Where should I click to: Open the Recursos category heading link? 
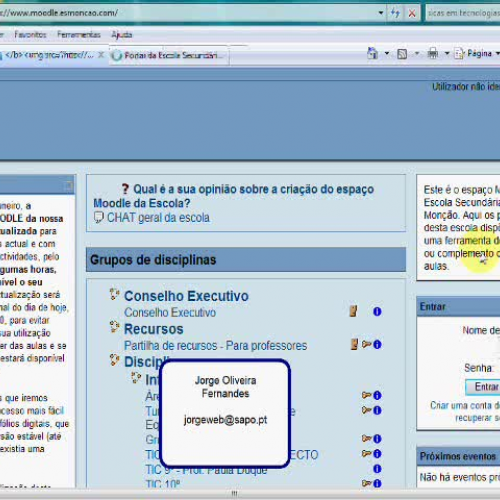coord(154,329)
